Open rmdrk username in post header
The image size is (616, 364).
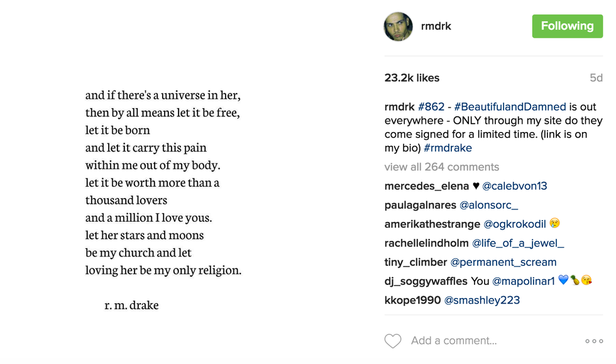436,26
